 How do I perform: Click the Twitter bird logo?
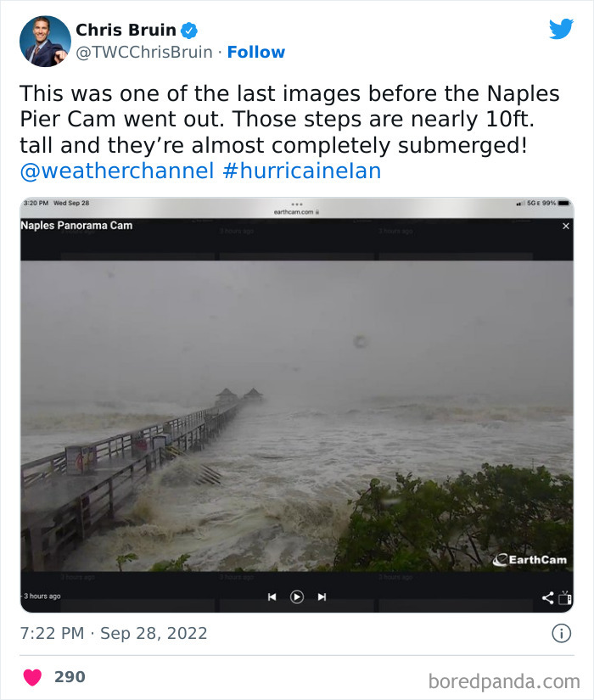[x=562, y=29]
